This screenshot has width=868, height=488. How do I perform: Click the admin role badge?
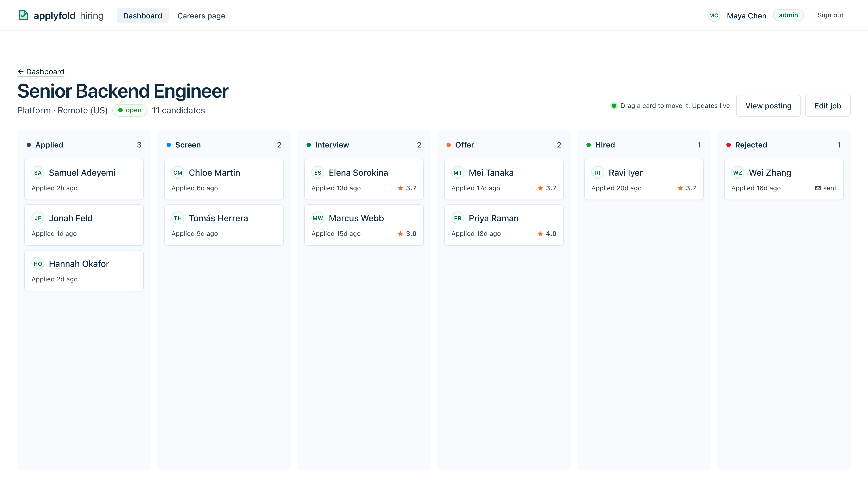[788, 15]
